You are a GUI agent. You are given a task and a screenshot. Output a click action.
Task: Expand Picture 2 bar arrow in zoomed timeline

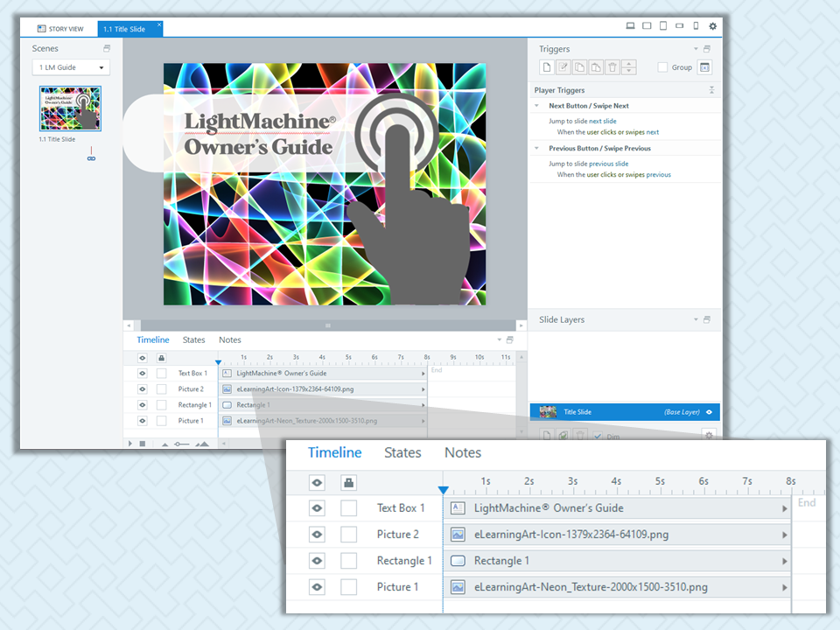[784, 535]
